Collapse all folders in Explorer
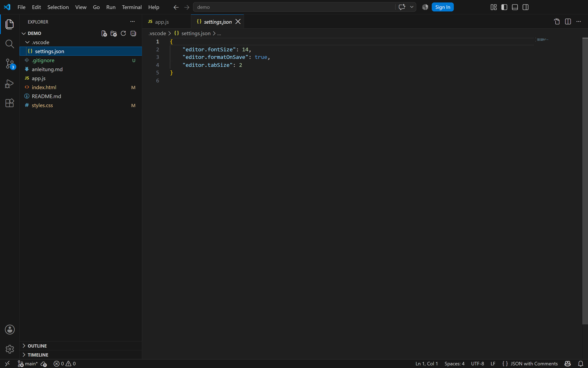 pyautogui.click(x=133, y=34)
